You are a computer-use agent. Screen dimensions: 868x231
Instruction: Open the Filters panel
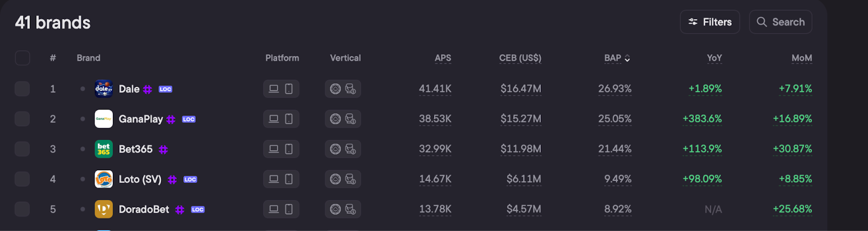[x=710, y=22]
